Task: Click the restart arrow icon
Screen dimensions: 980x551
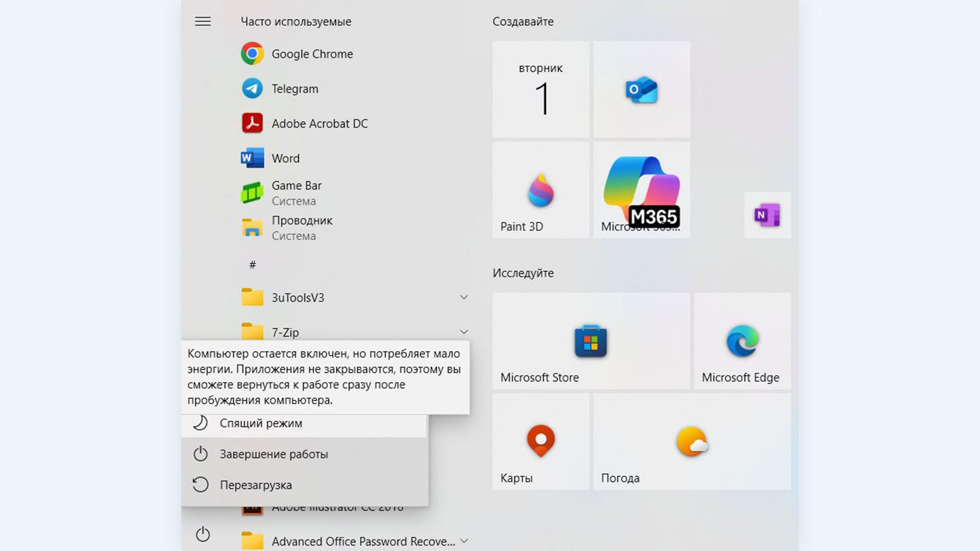Action: 200,484
